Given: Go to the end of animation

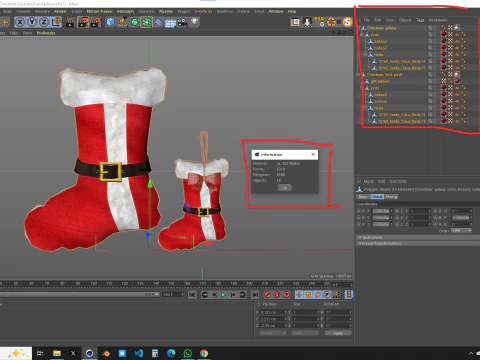Looking at the screenshot, I should (255, 295).
